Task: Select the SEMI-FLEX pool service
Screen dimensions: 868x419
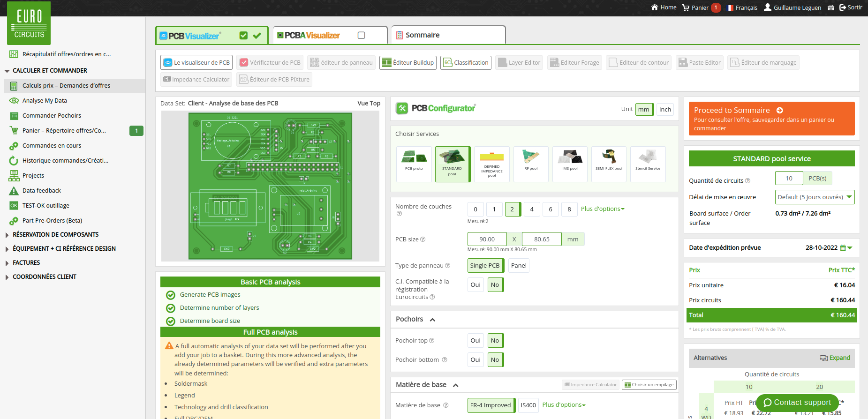Action: [609, 164]
